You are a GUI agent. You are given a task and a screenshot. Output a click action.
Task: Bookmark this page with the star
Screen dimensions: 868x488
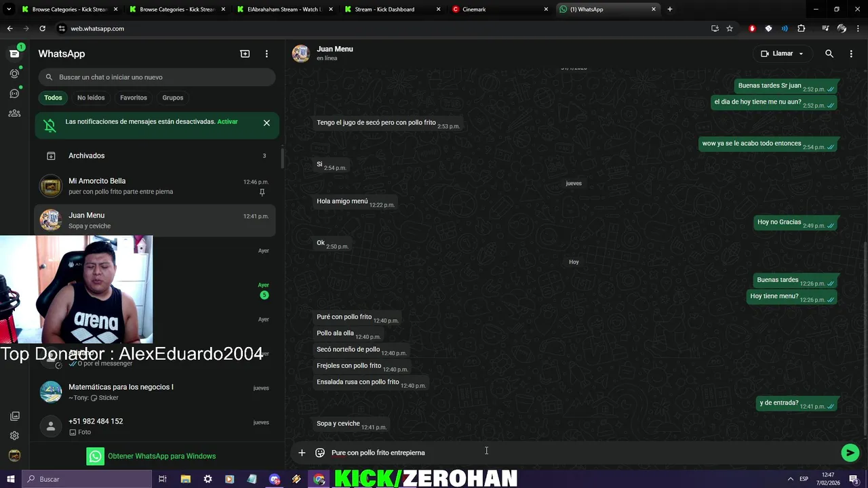click(730, 28)
